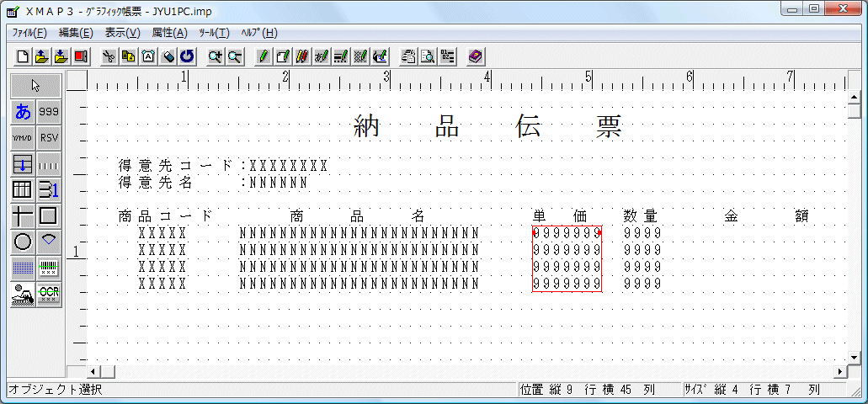Viewport: 868px width, 404px height.
Task: Click the save folder down-arrow icon
Action: (x=61, y=56)
